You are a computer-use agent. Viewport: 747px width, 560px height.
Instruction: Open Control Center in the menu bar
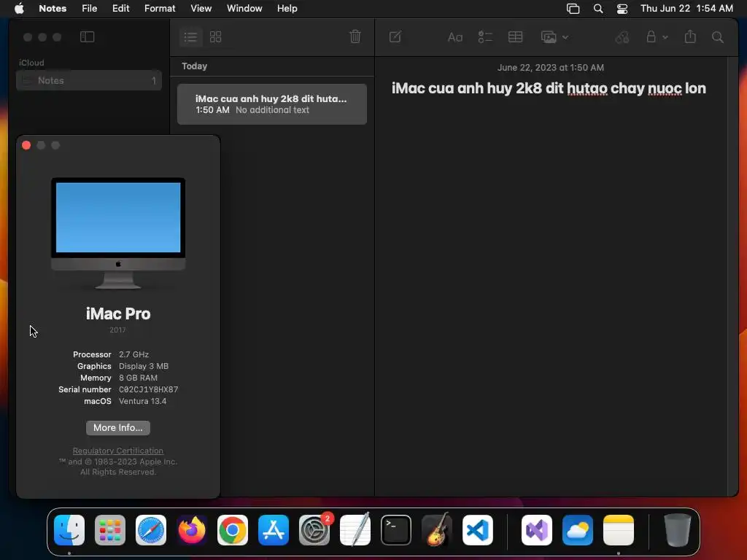(622, 9)
